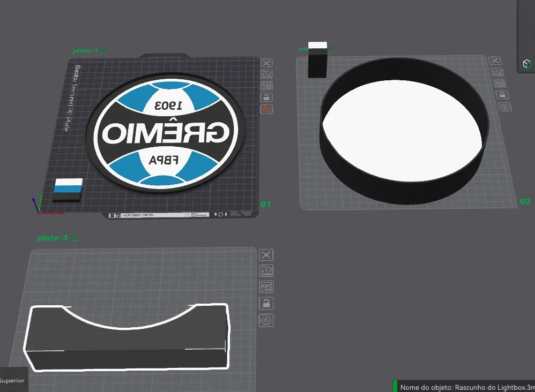The height and width of the screenshot is (392, 535).
Task: Arrange objects on plate-1
Action: (x=266, y=86)
